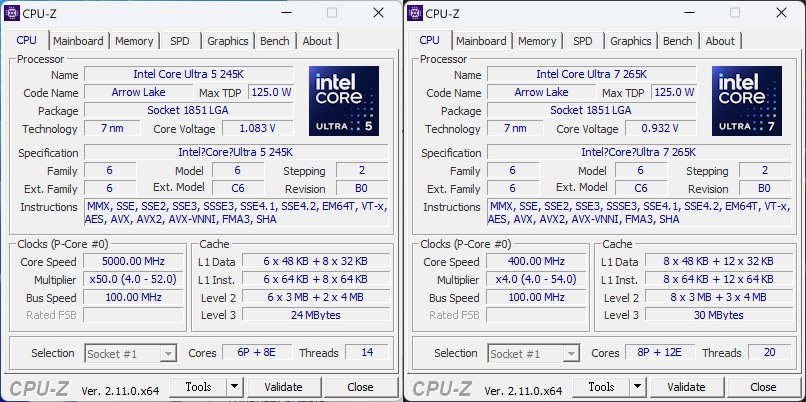806x402 pixels.
Task: Open Bench tab in right CPU-Z window
Action: tap(677, 41)
